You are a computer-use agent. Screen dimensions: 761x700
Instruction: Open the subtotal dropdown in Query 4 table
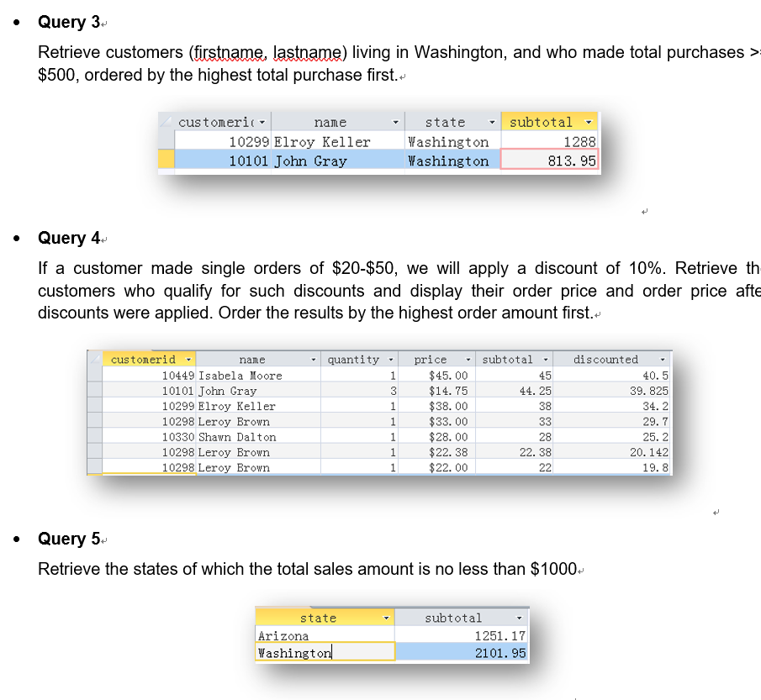tap(546, 360)
